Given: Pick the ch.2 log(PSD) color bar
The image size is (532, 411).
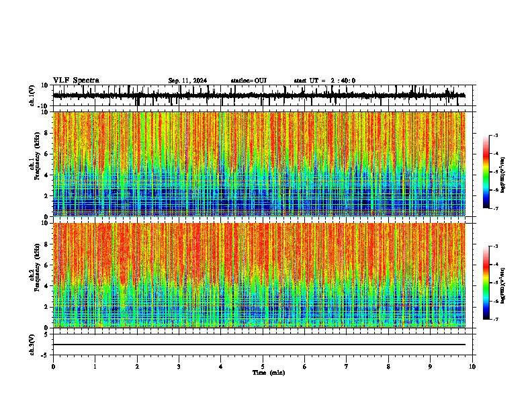Looking at the screenshot, I should [x=486, y=283].
